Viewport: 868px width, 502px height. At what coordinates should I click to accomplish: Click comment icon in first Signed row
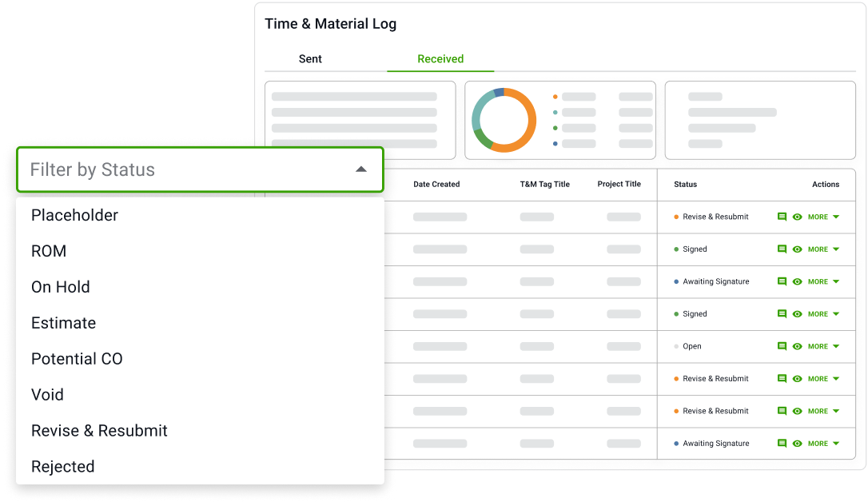(782, 249)
